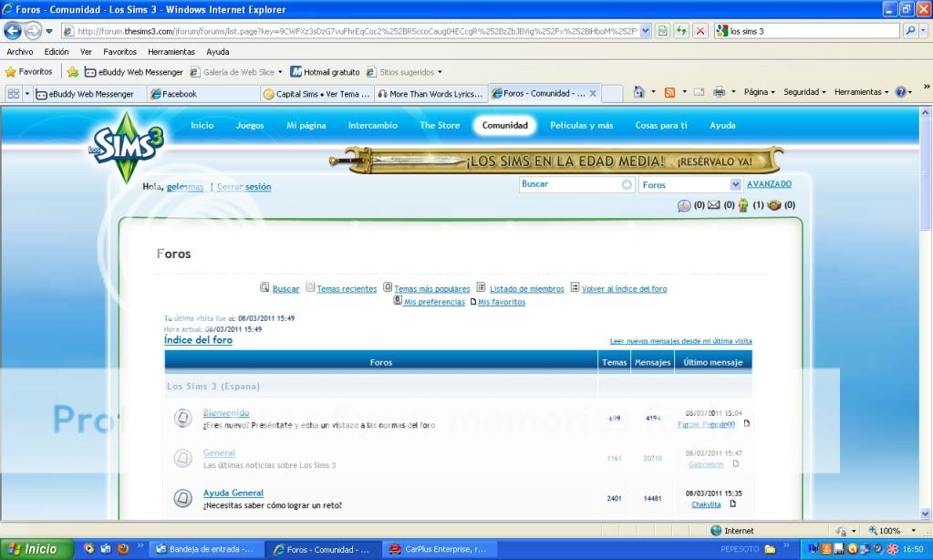This screenshot has height=560, width=933.
Task: Click the chat bubble notifications icon
Action: pos(684,205)
